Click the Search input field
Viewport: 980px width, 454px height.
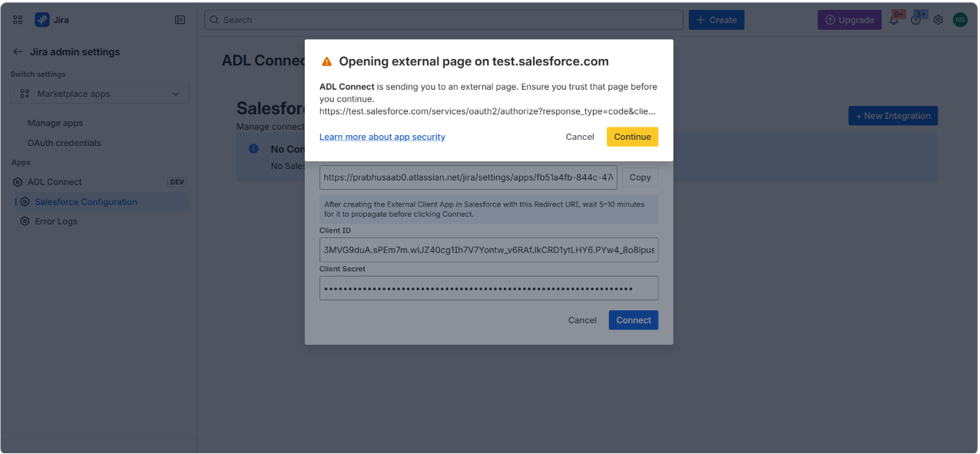click(443, 20)
